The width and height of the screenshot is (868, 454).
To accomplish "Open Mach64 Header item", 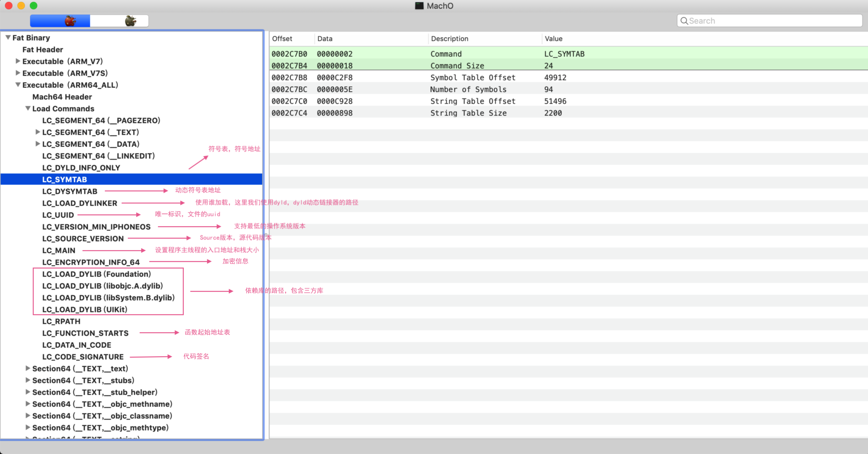I will [62, 97].
